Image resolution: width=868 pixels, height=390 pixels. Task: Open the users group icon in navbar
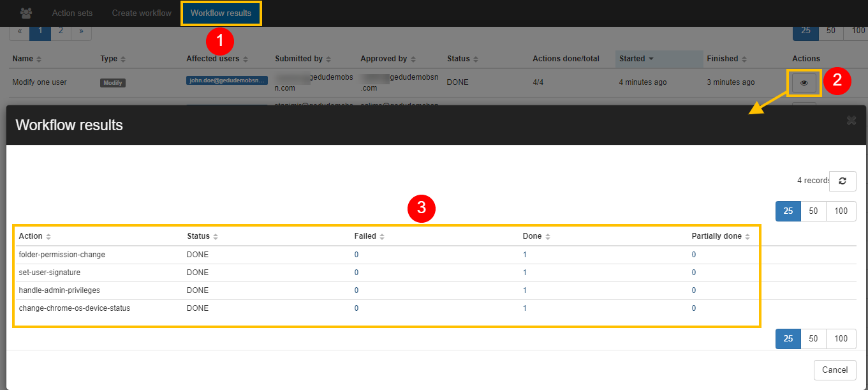26,13
